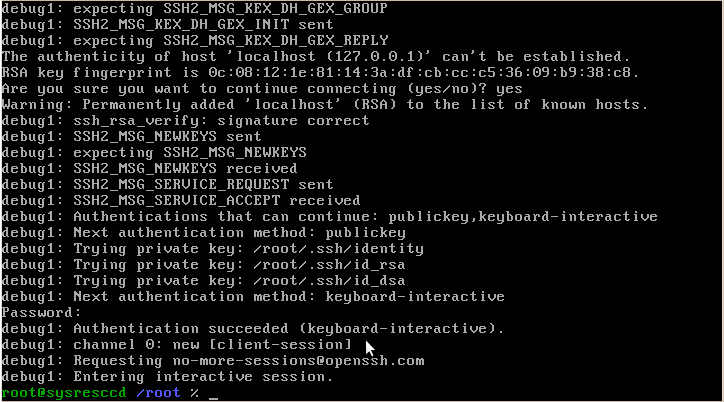The image size is (724, 402).
Task: Click 'ssh_rsa_verify: signature correct' line
Action: pos(185,120)
